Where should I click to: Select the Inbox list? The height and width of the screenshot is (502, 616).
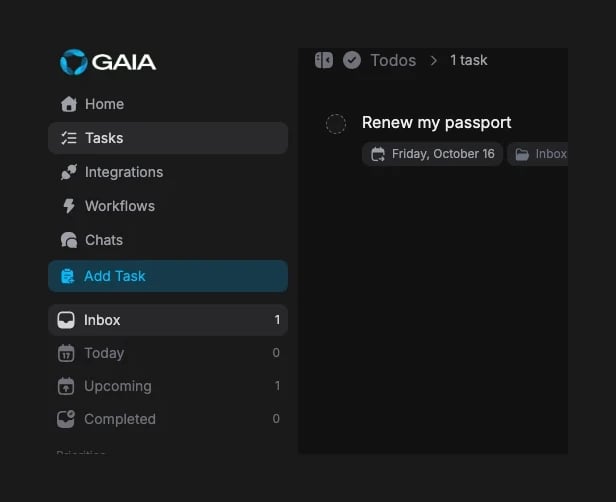[x=168, y=320]
